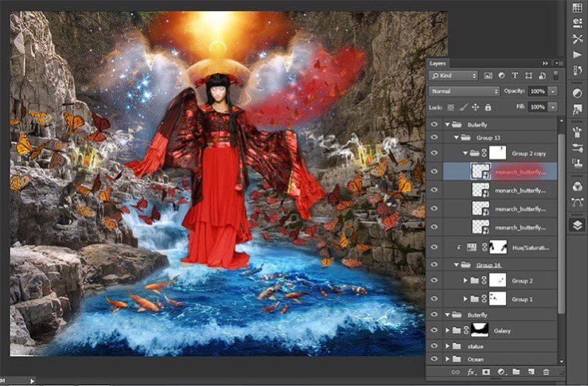Image resolution: width=588 pixels, height=386 pixels.
Task: Create a new group folder
Action: tap(516, 372)
